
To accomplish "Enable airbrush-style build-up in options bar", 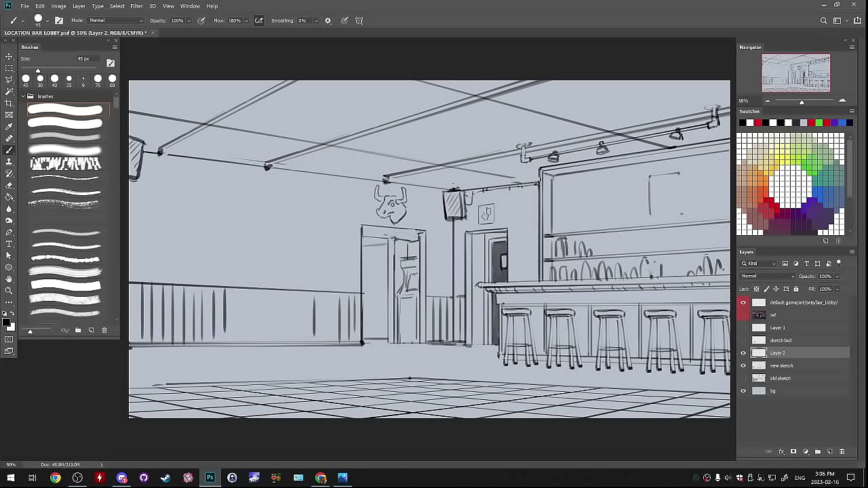I will click(258, 20).
